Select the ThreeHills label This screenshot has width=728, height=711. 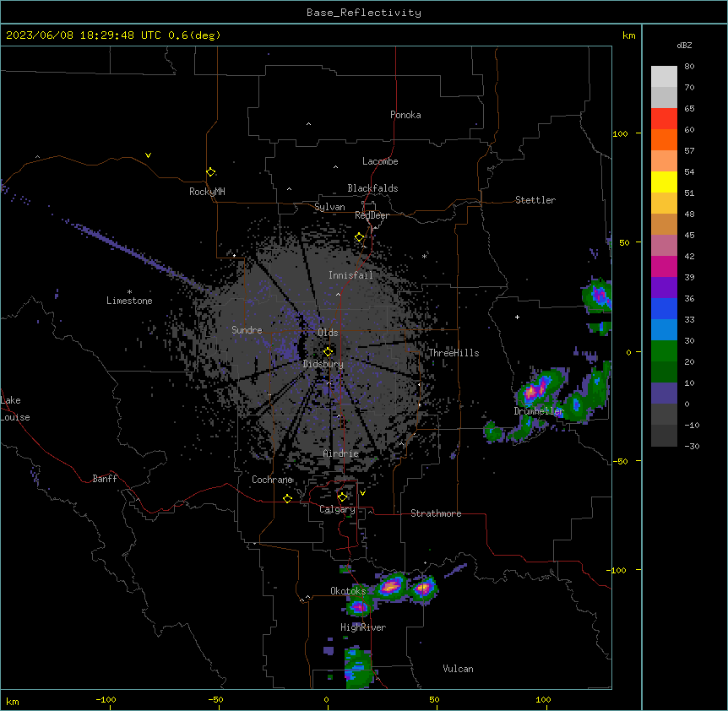(454, 353)
